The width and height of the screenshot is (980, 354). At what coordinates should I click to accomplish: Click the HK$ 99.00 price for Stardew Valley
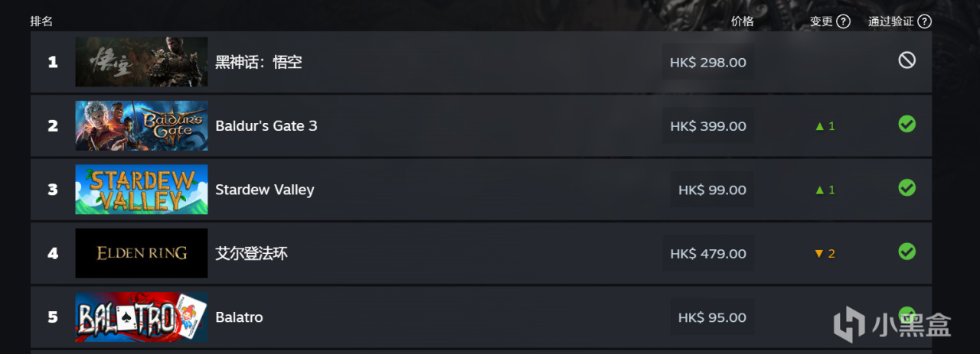click(712, 190)
